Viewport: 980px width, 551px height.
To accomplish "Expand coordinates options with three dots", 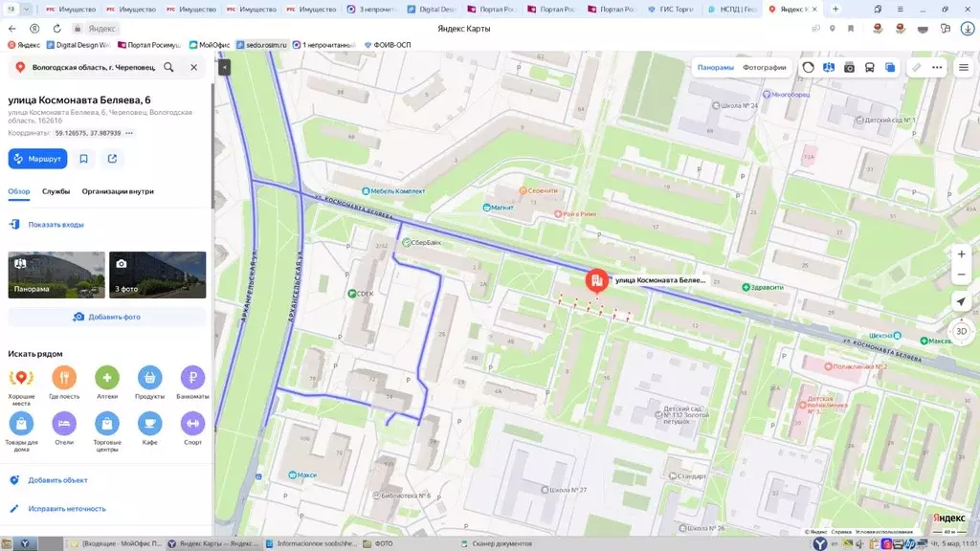I will 129,133.
